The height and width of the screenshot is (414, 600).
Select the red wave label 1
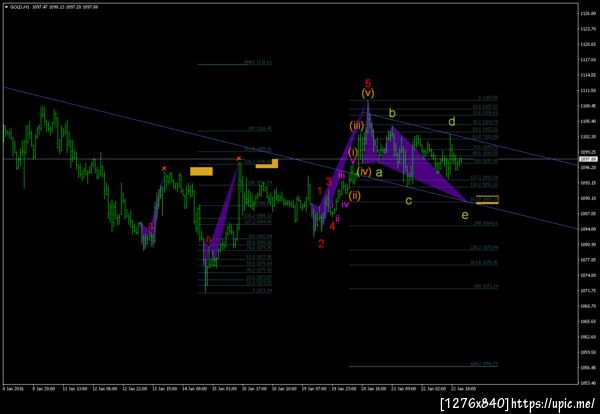(320, 191)
